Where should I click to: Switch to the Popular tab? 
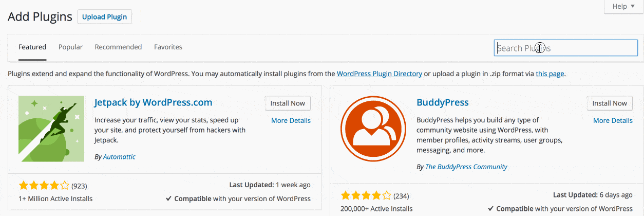70,47
